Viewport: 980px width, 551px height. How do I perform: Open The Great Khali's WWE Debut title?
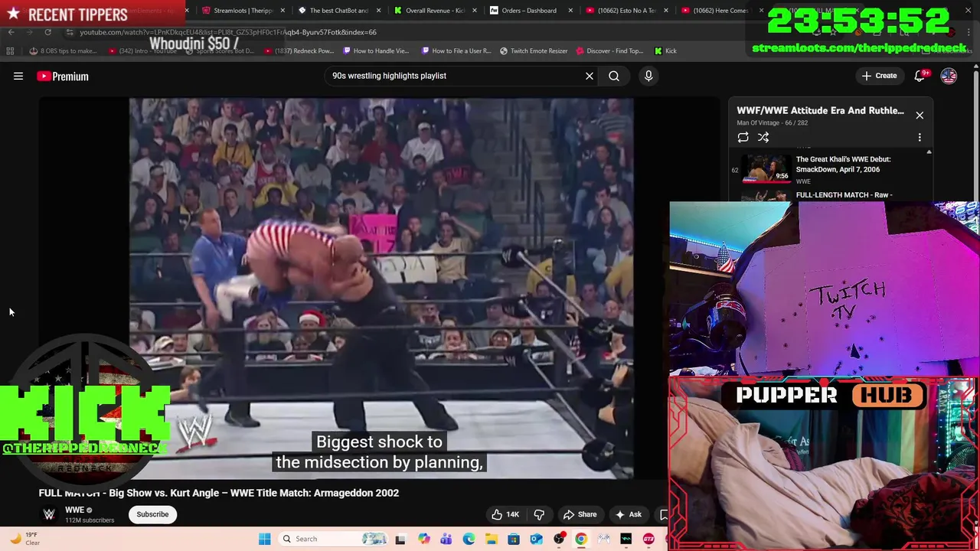843,165
